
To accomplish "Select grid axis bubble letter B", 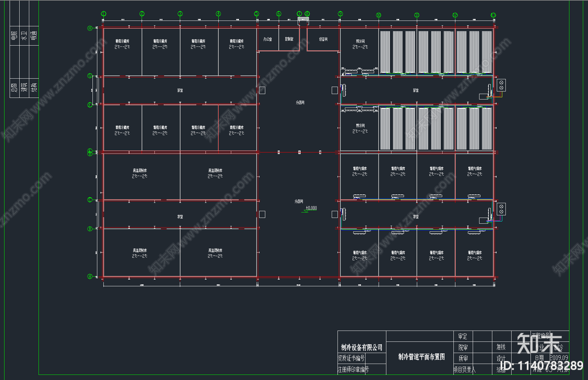I will tap(90, 229).
